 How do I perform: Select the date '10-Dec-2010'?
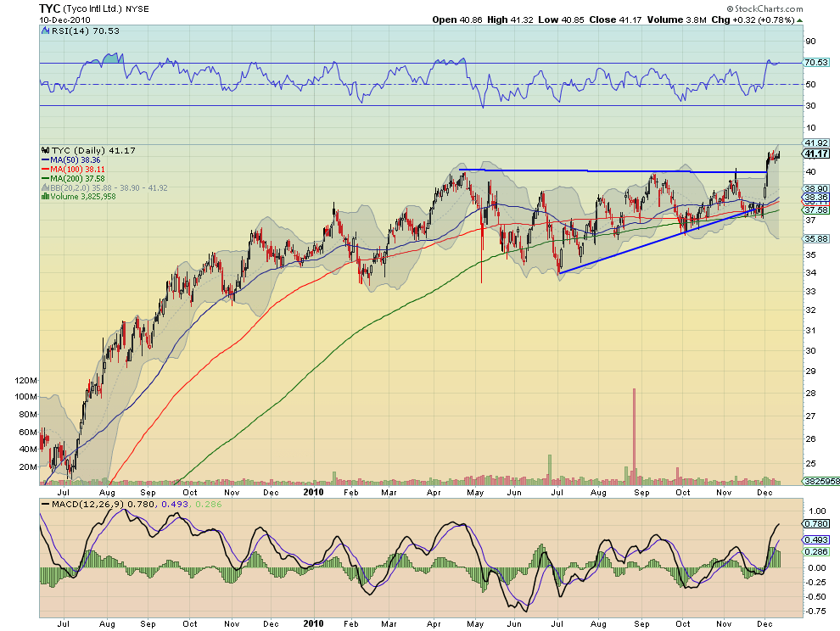(64, 20)
